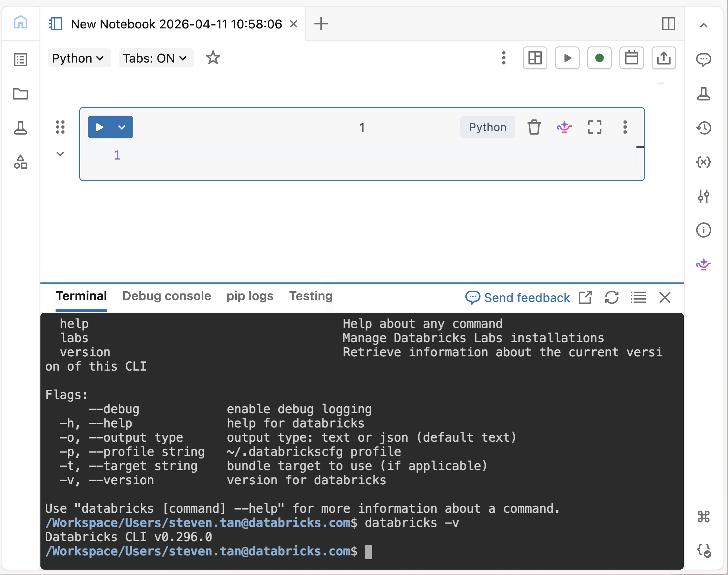This screenshot has width=728, height=575.
Task: Open experiments flask icon in left sidebar
Action: (21, 128)
